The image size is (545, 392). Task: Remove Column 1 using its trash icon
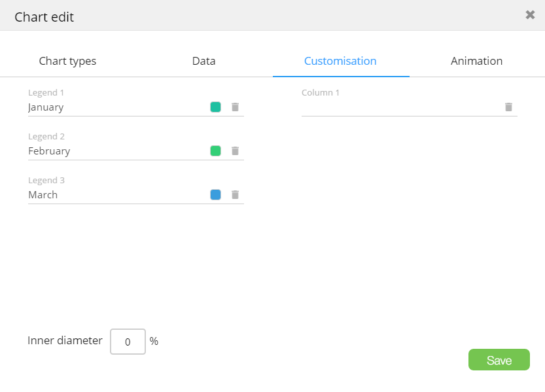(x=508, y=107)
